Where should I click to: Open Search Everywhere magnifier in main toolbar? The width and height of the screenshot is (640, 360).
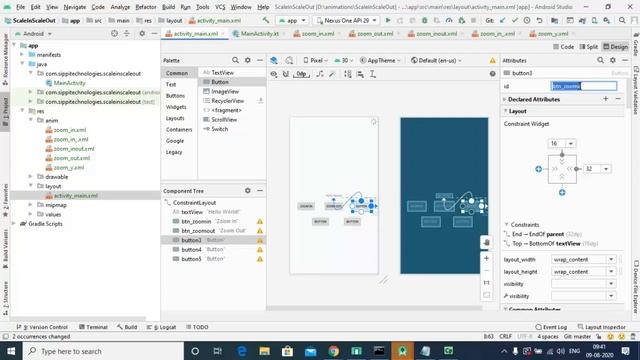pos(622,20)
